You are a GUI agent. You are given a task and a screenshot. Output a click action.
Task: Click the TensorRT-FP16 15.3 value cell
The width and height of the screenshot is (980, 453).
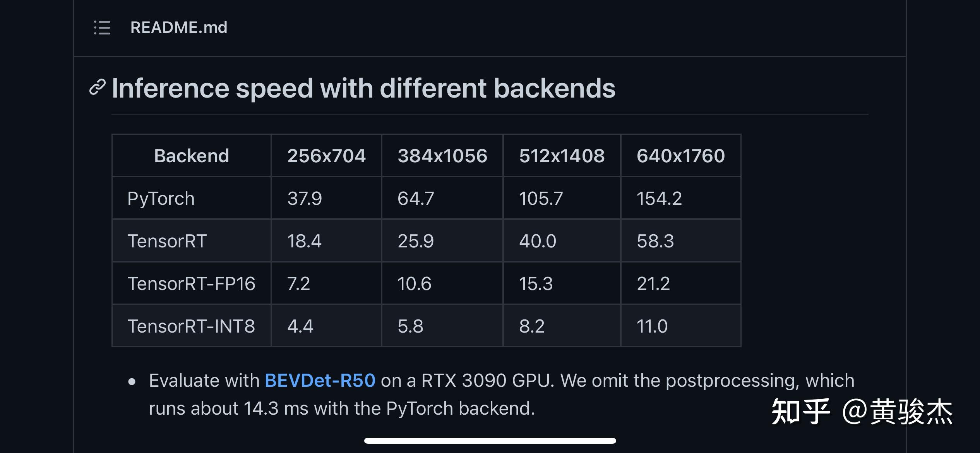536,283
